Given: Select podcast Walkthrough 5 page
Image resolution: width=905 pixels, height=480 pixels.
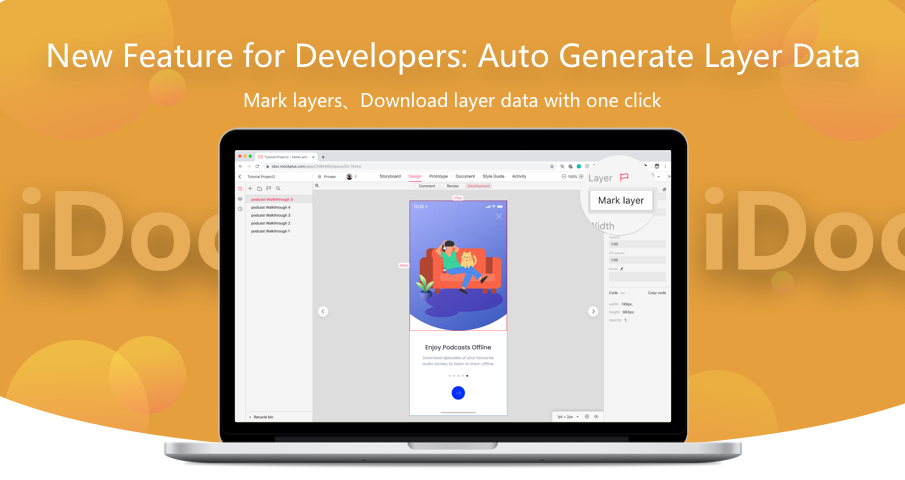Looking at the screenshot, I should tap(279, 199).
